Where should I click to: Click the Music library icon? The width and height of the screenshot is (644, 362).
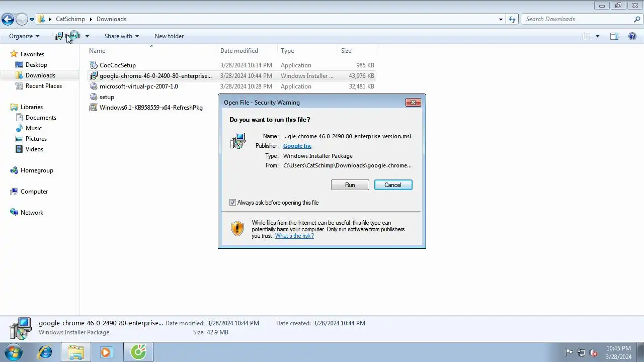pos(19,128)
